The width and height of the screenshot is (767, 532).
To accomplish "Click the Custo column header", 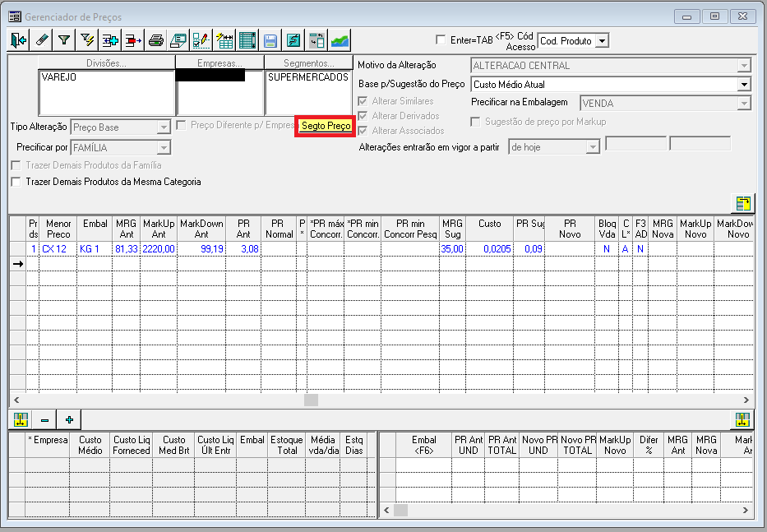I will pyautogui.click(x=490, y=229).
